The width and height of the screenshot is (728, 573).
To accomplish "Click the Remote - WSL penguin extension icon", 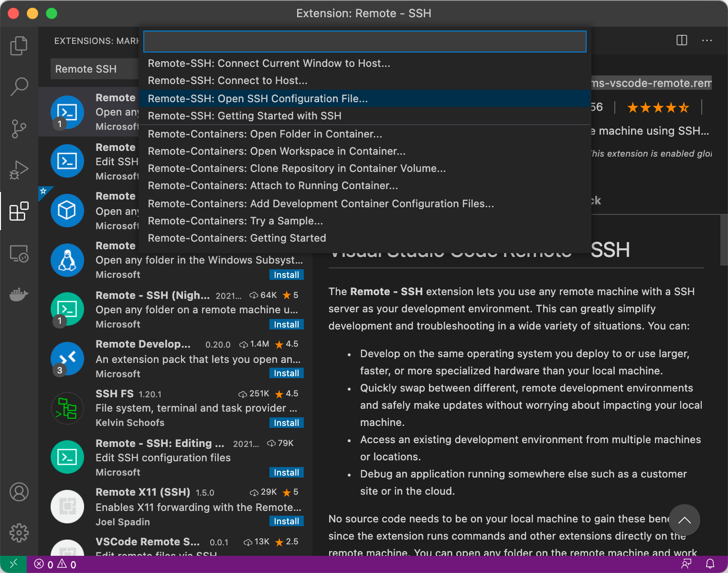I will [x=67, y=260].
